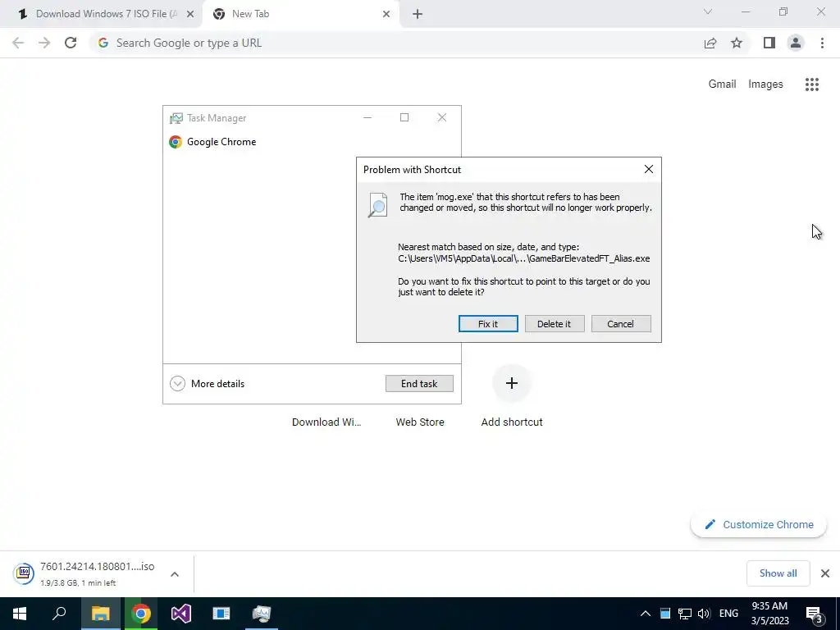
Task: Maximize the Task Manager window
Action: pos(404,117)
